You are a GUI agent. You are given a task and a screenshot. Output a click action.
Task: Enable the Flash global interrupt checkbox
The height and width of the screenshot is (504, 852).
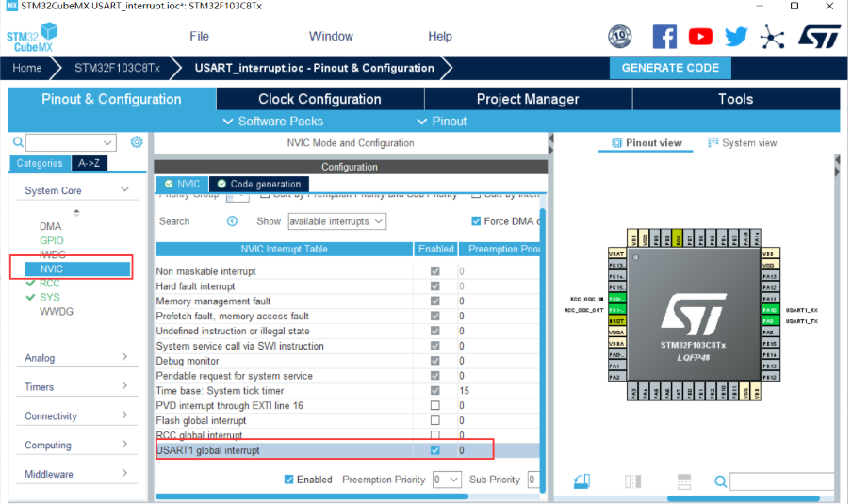[435, 420]
